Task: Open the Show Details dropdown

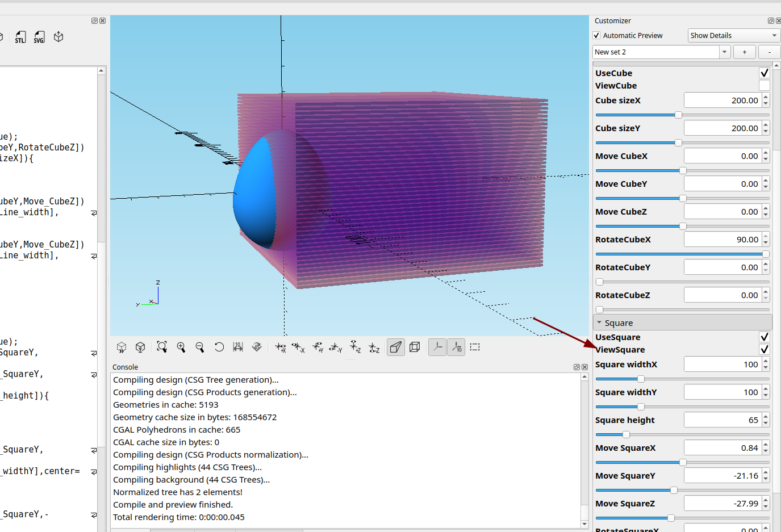Action: click(x=734, y=36)
